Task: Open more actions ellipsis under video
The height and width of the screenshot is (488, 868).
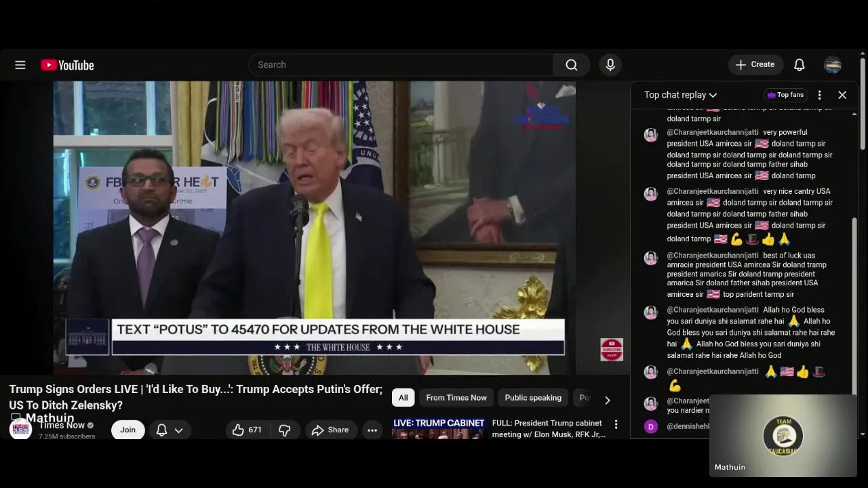Action: click(372, 430)
